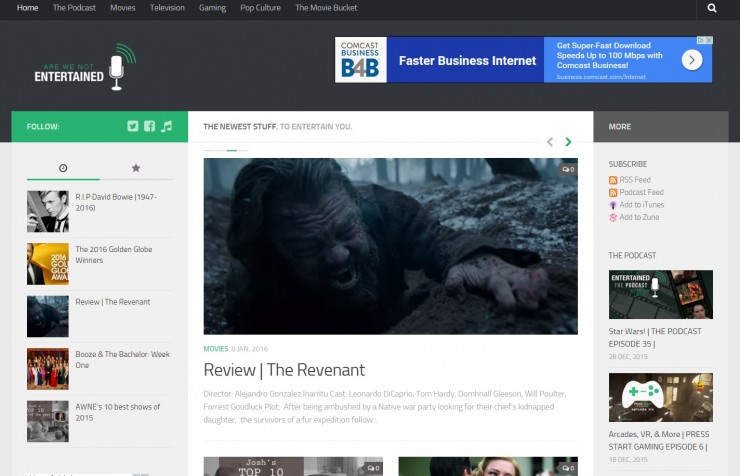Click the RSS Feed orange icon
Viewport: 740px width, 476px height.
pos(613,180)
